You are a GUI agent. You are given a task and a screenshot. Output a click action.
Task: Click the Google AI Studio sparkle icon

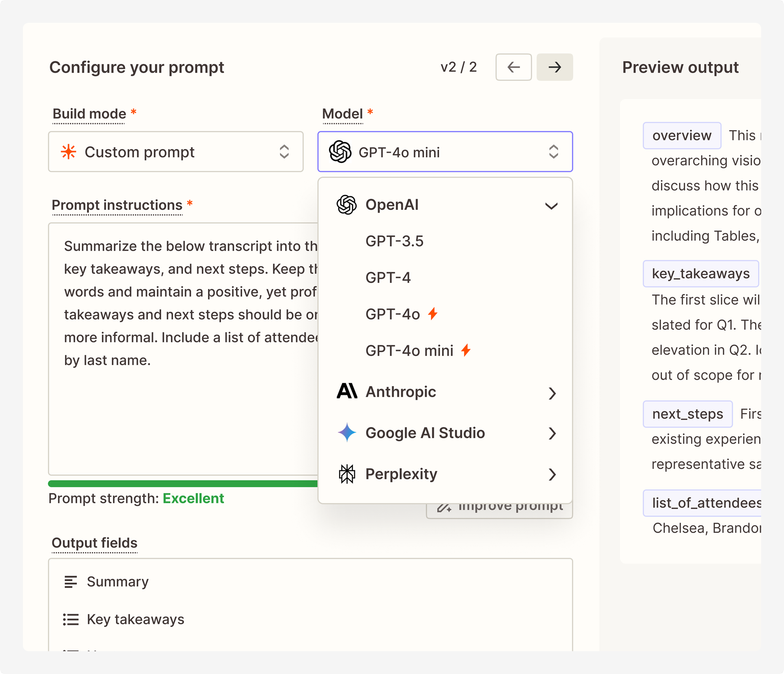[347, 432]
